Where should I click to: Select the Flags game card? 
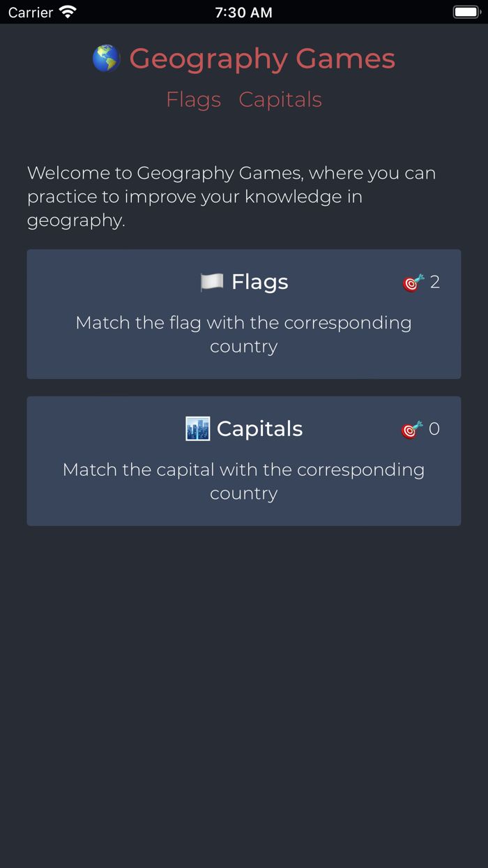(x=244, y=314)
